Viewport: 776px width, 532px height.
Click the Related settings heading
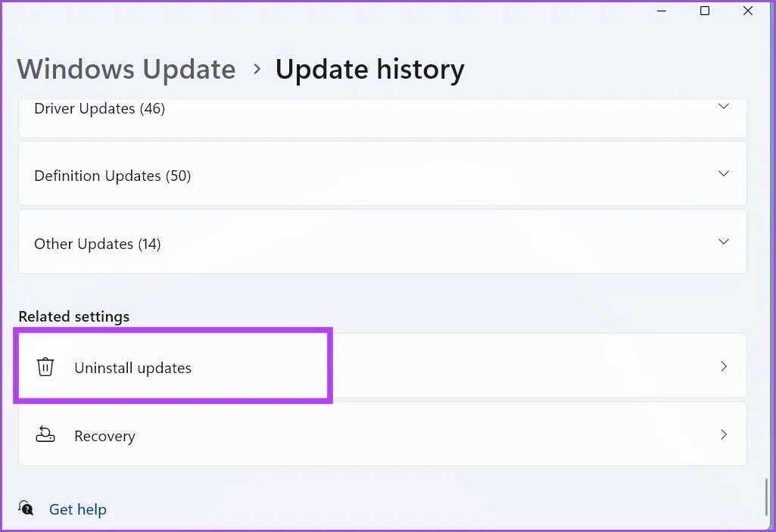click(74, 316)
